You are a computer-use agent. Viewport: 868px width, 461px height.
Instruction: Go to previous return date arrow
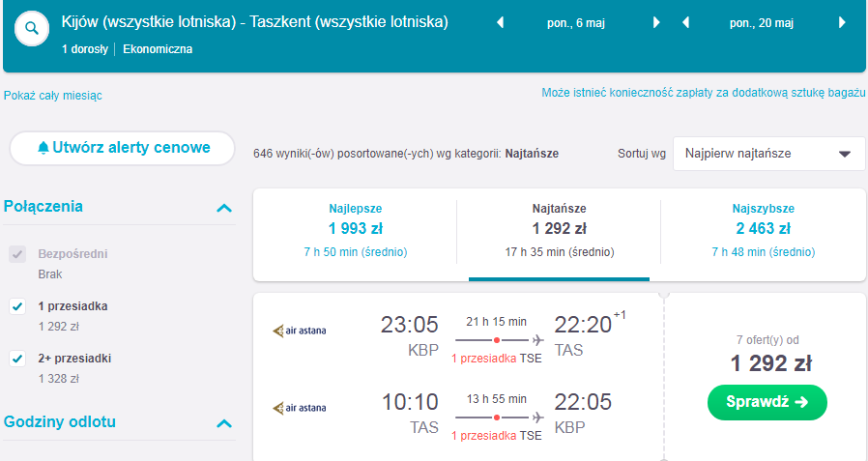[686, 22]
